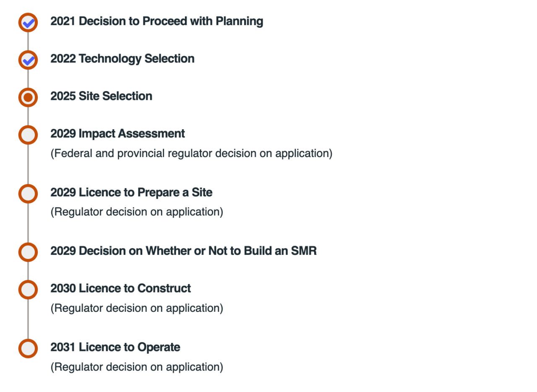Click the "2029 Licence to Prepare a Site" title
The height and width of the screenshot is (392, 537).
pyautogui.click(x=131, y=192)
